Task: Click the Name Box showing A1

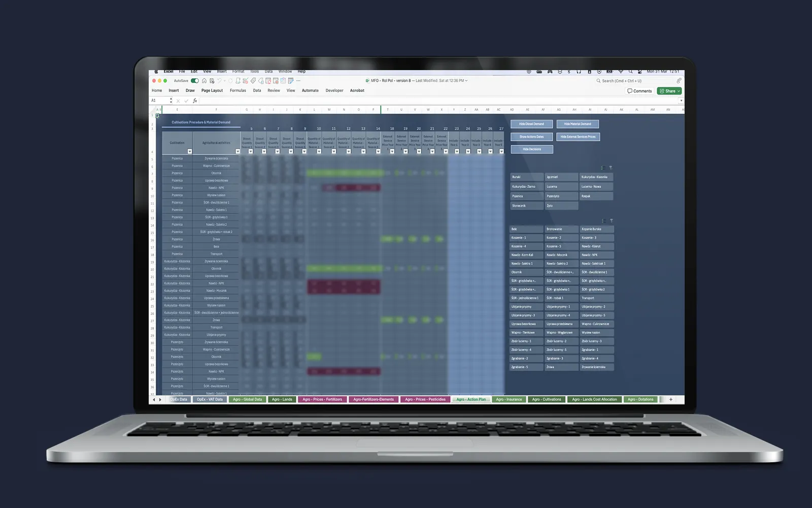Action: click(x=159, y=101)
